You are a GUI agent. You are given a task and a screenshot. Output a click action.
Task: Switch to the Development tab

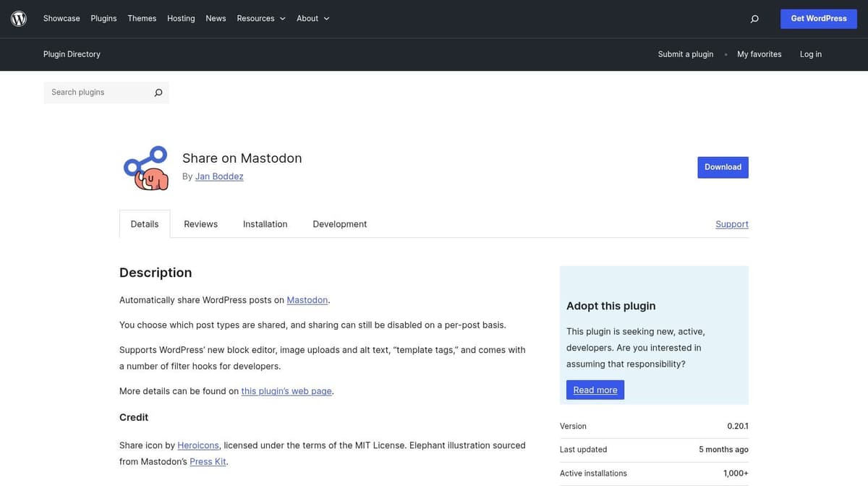click(x=339, y=224)
